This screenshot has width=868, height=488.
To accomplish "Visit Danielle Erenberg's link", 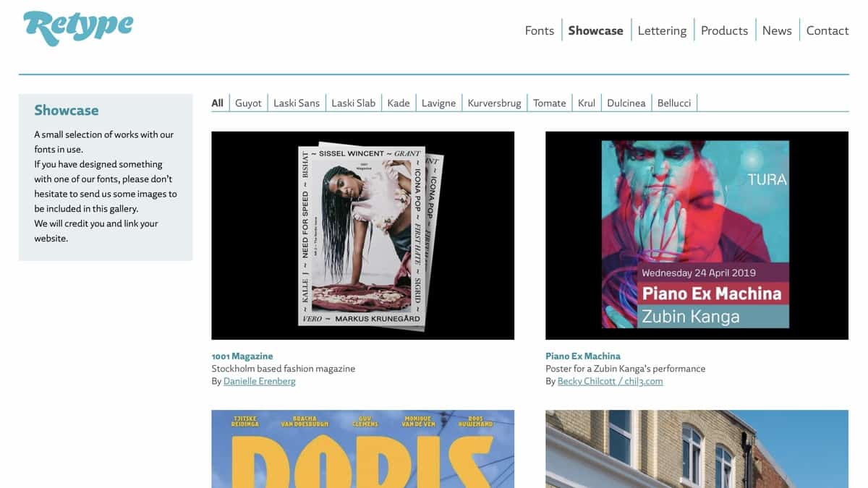I will coord(260,381).
